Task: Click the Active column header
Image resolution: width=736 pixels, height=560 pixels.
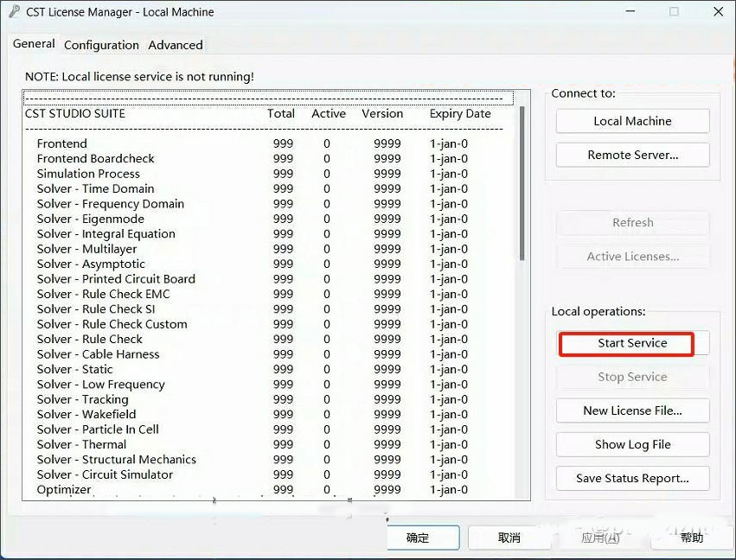Action: pos(329,113)
